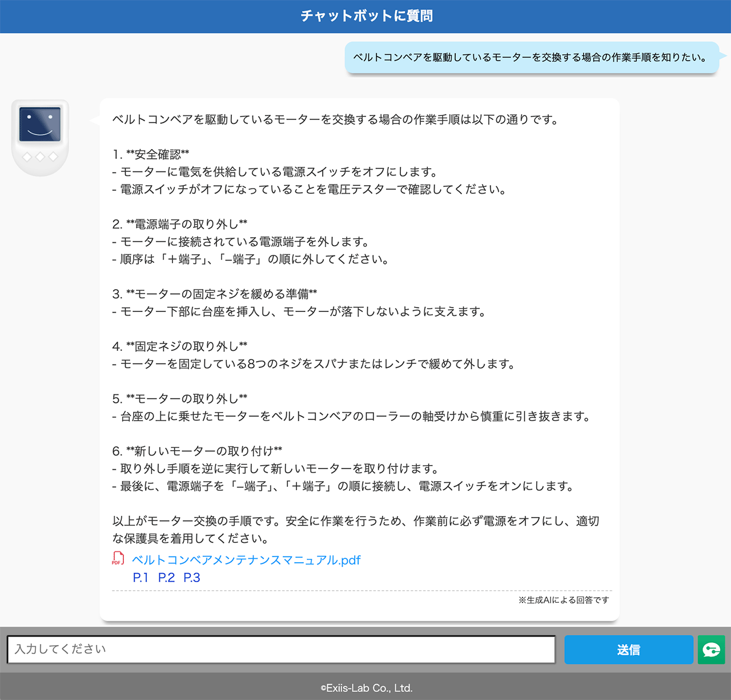Click the chatbot robot avatar icon

(x=40, y=137)
